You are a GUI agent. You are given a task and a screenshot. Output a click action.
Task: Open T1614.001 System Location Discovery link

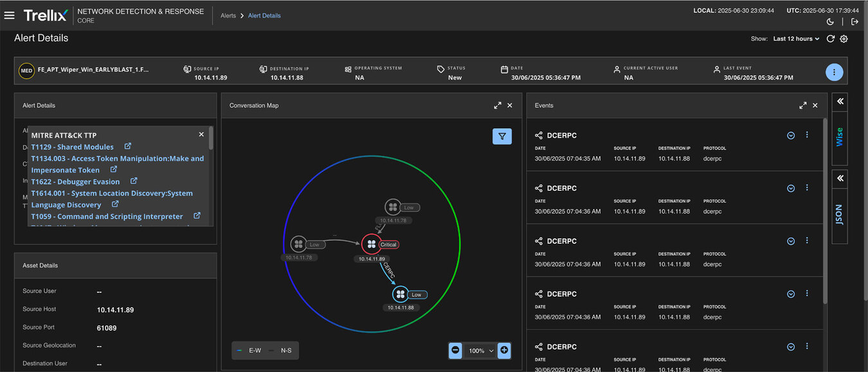pos(112,199)
